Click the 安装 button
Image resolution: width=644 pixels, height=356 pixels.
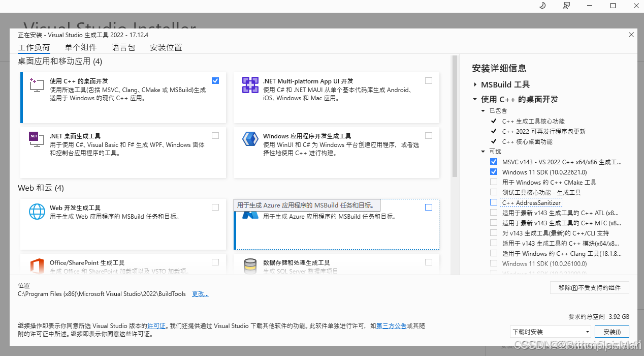click(x=612, y=332)
